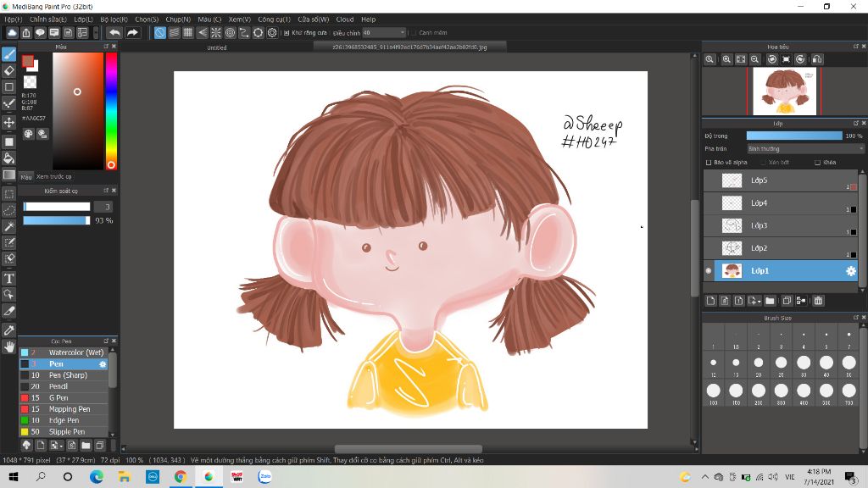Adjust the Độ trong opacity slider
Screen dimensions: 868x488
(794, 136)
